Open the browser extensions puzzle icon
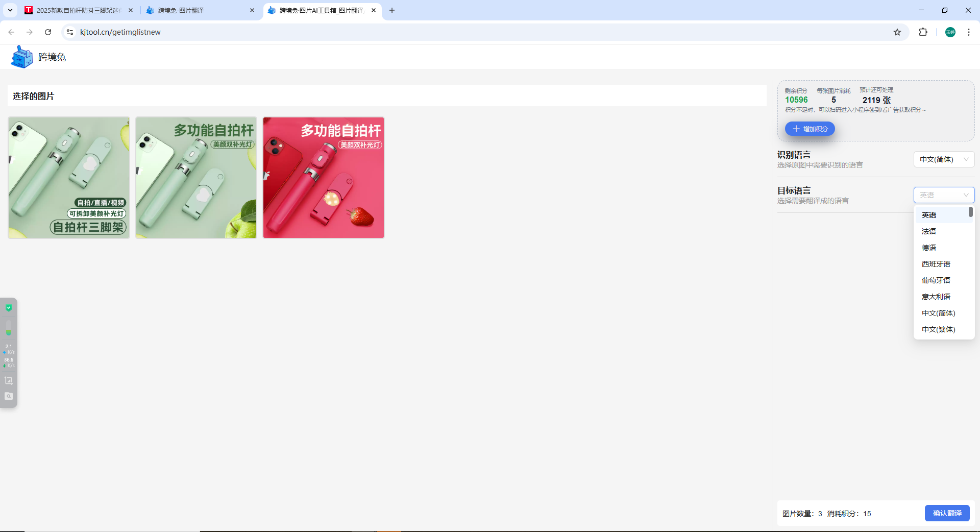The image size is (980, 532). pos(923,32)
